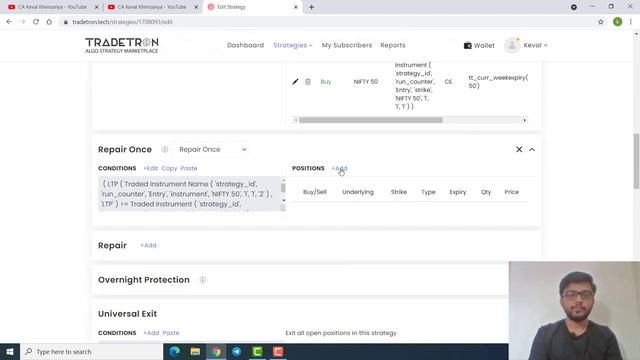Click the NIFTY 50 underlying cell
The image size is (640, 360).
tap(366, 82)
